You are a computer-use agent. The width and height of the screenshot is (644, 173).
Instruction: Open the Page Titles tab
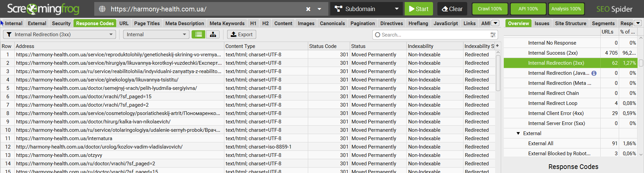pyautogui.click(x=147, y=23)
